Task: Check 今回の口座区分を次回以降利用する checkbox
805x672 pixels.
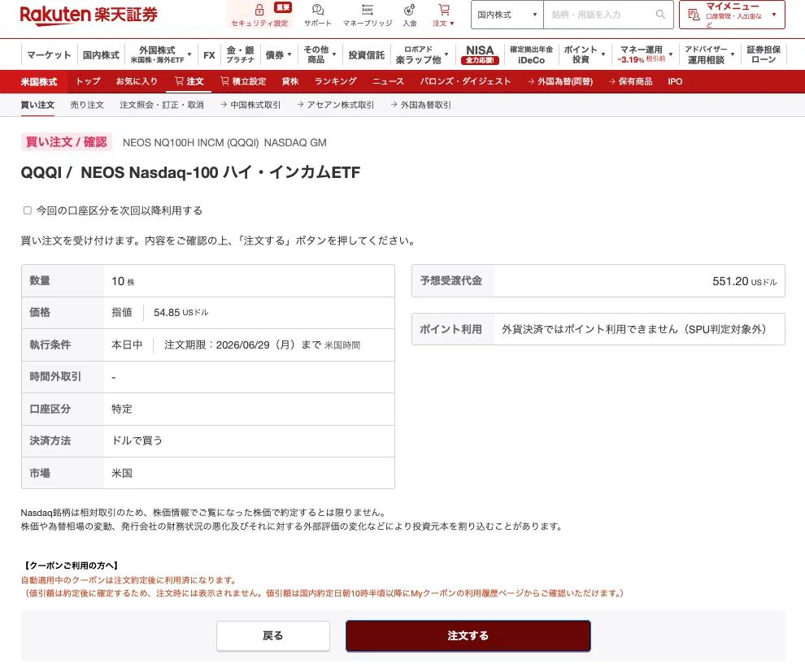Action: click(28, 210)
